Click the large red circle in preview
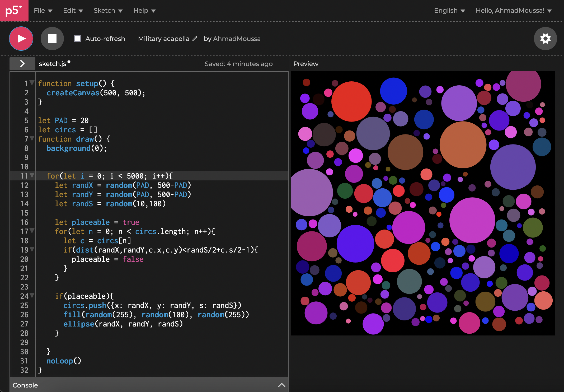 [x=351, y=101]
